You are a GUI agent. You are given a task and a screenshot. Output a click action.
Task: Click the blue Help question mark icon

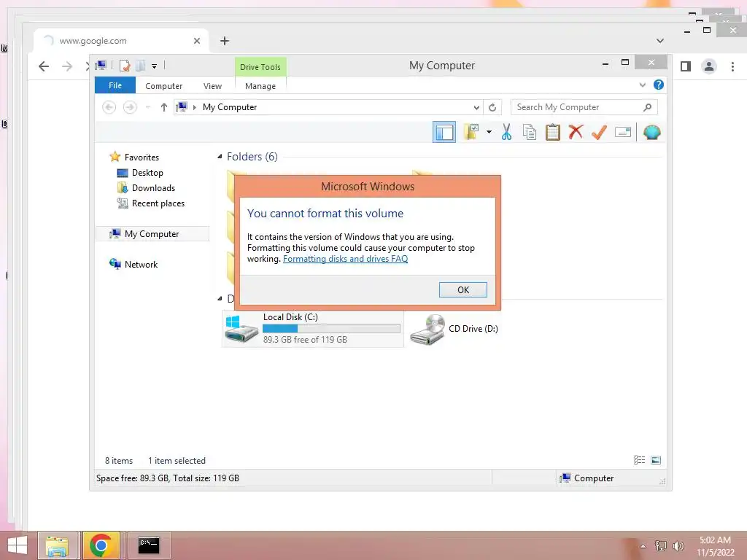(659, 85)
